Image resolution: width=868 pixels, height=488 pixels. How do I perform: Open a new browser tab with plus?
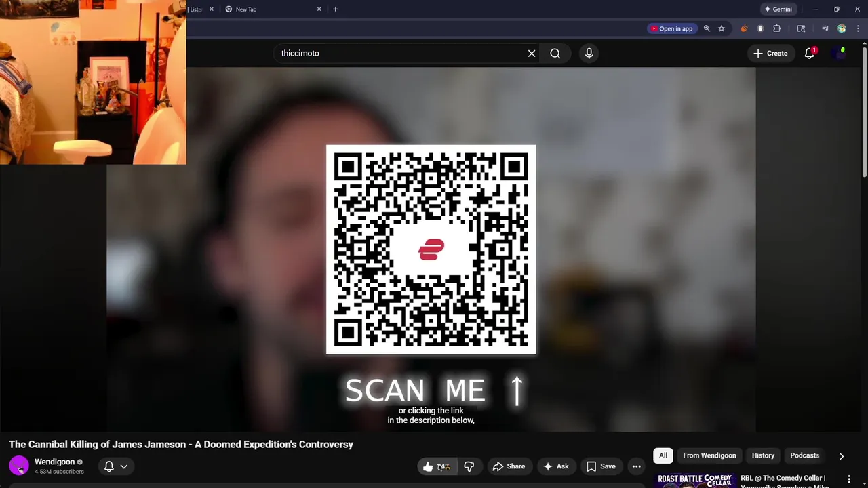(x=335, y=9)
